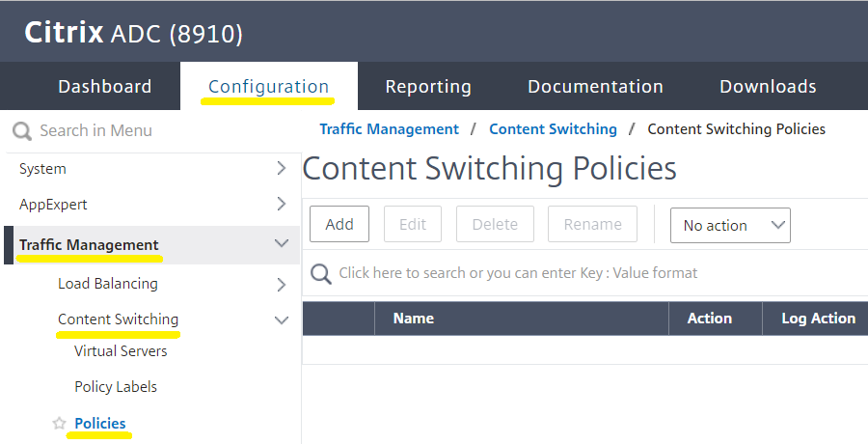Viewport: 868px width, 444px height.
Task: Click the favorite star next to Policies
Action: [59, 424]
